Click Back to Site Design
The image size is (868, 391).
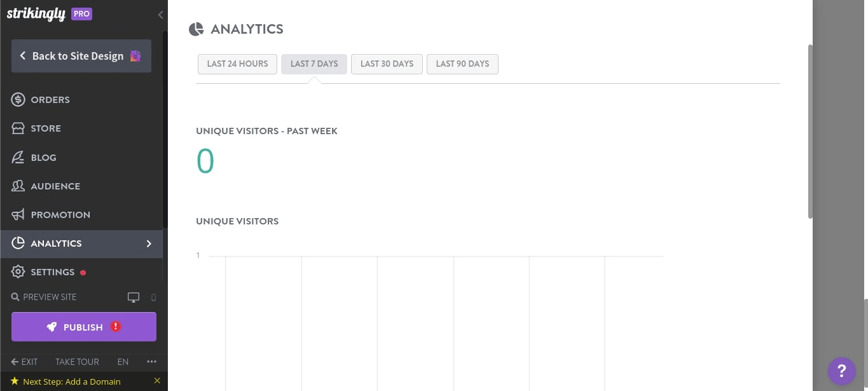[81, 56]
